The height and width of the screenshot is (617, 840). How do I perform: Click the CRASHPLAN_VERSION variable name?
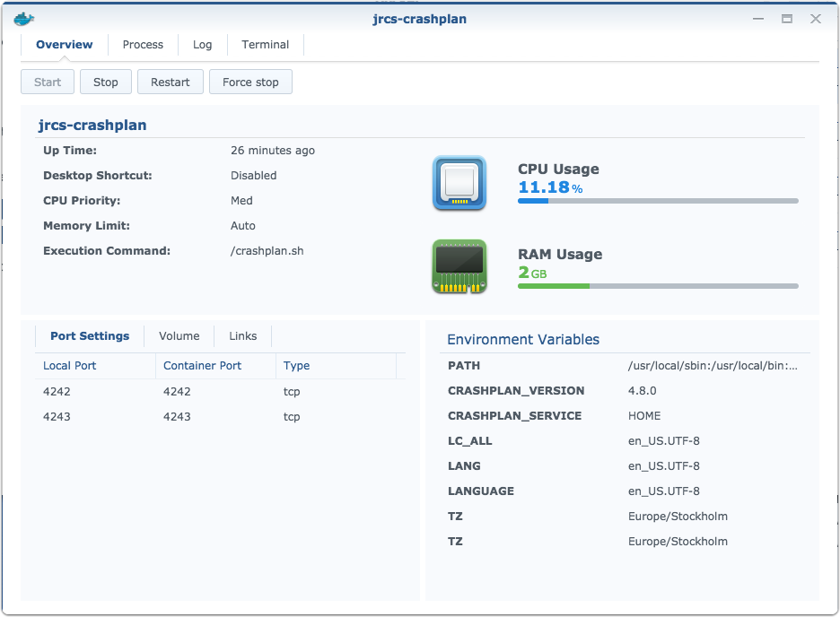tap(516, 391)
